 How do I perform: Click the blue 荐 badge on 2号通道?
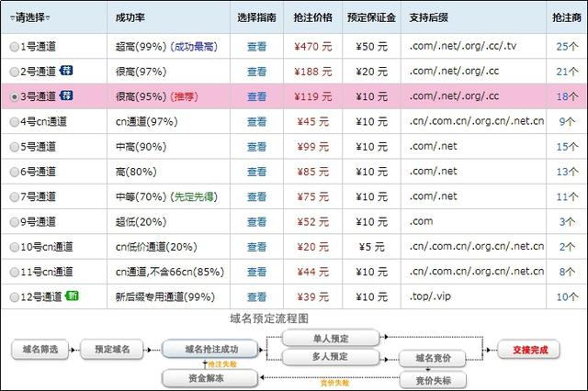pos(66,70)
